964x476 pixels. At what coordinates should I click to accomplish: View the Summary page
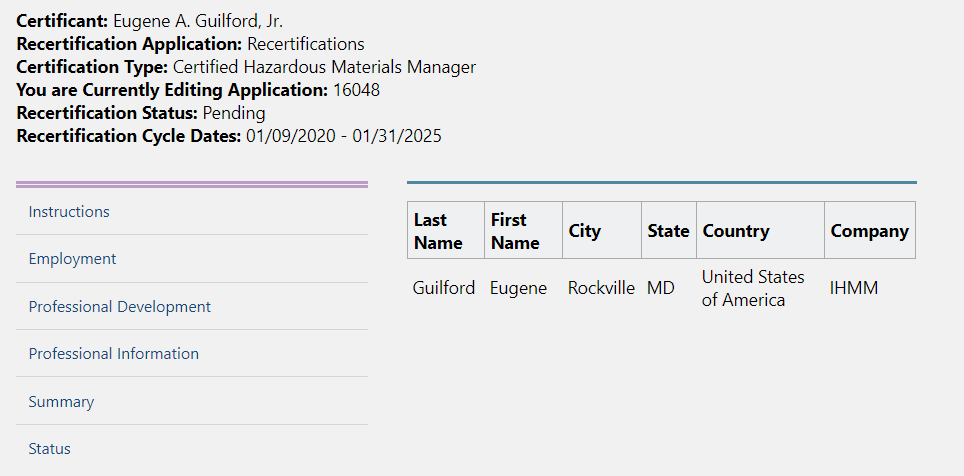pos(61,402)
